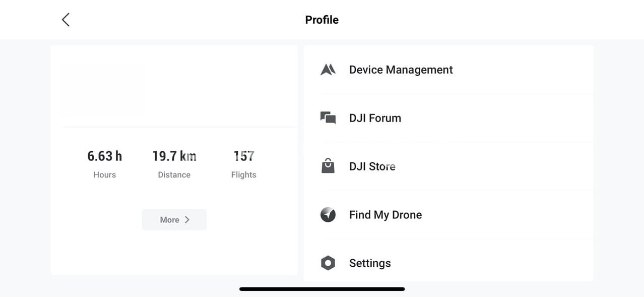Tap the home indicator bar
The width and height of the screenshot is (644, 297).
322,289
